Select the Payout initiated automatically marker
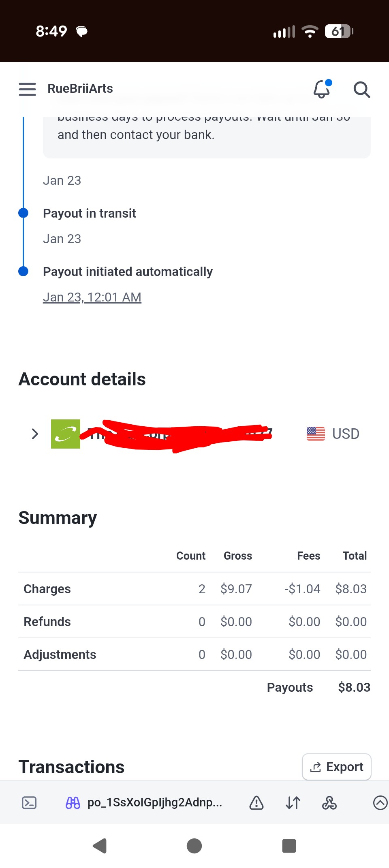The width and height of the screenshot is (389, 868). click(x=24, y=271)
